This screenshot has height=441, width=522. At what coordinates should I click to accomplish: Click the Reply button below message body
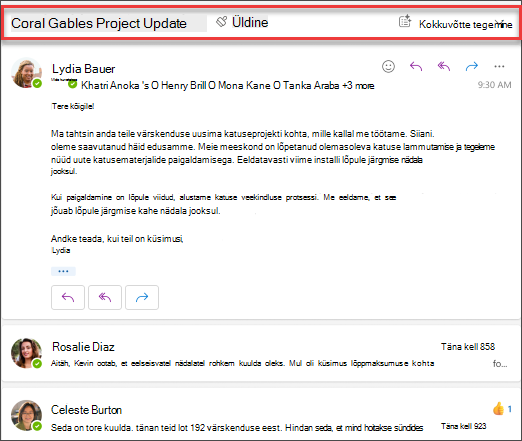(68, 297)
